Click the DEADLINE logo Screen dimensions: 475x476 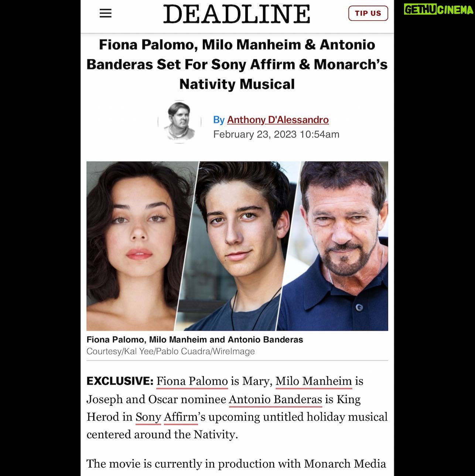(x=237, y=14)
